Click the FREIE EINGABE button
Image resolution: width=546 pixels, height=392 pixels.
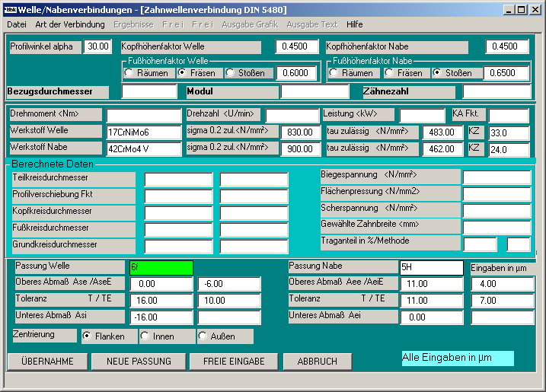coord(234,361)
